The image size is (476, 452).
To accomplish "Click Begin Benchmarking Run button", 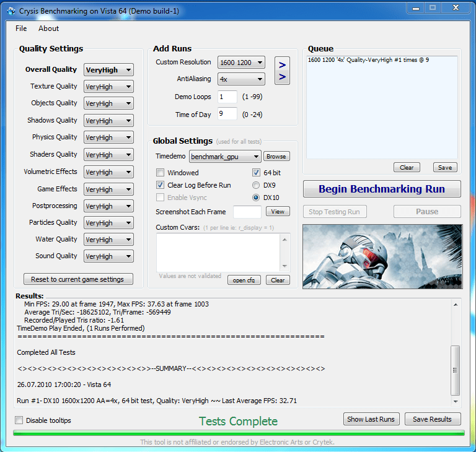I will (x=382, y=189).
